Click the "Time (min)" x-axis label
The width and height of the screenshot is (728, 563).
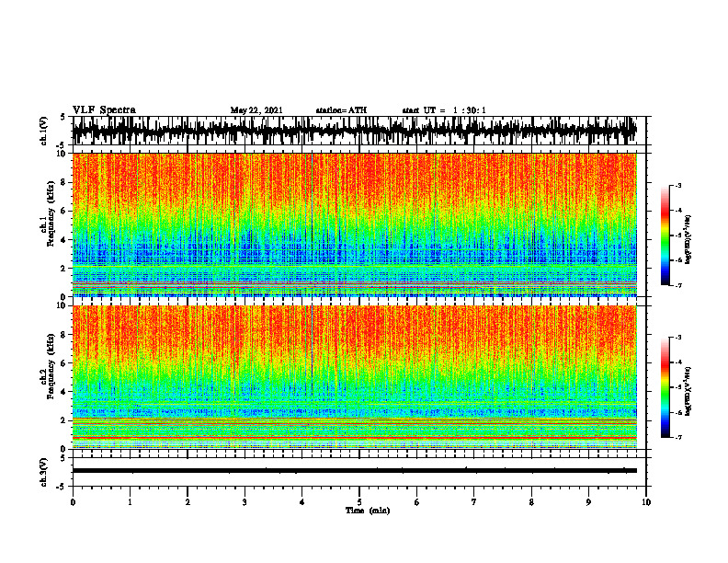coord(368,511)
